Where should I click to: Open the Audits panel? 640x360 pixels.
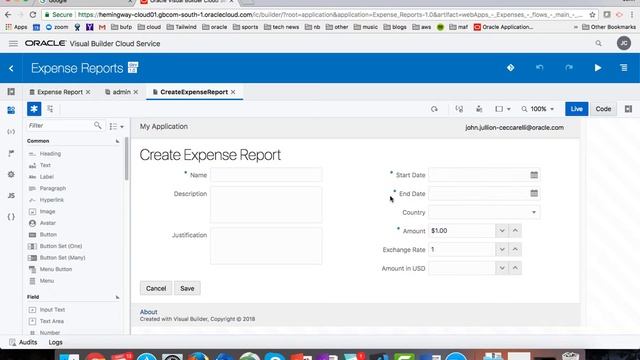[23, 342]
